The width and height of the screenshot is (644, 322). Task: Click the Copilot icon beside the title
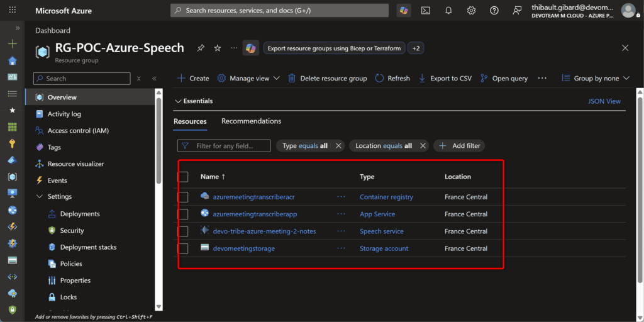pos(250,48)
